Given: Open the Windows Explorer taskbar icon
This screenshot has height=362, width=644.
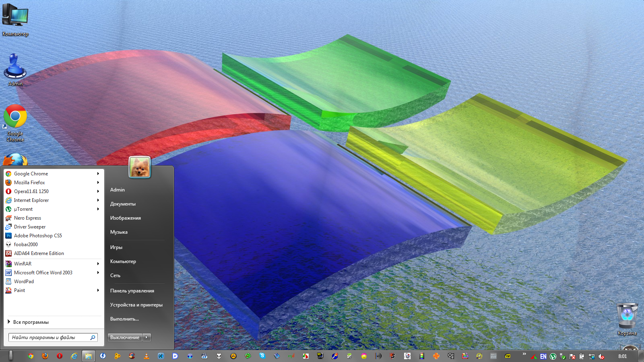Looking at the screenshot, I should coord(89,356).
